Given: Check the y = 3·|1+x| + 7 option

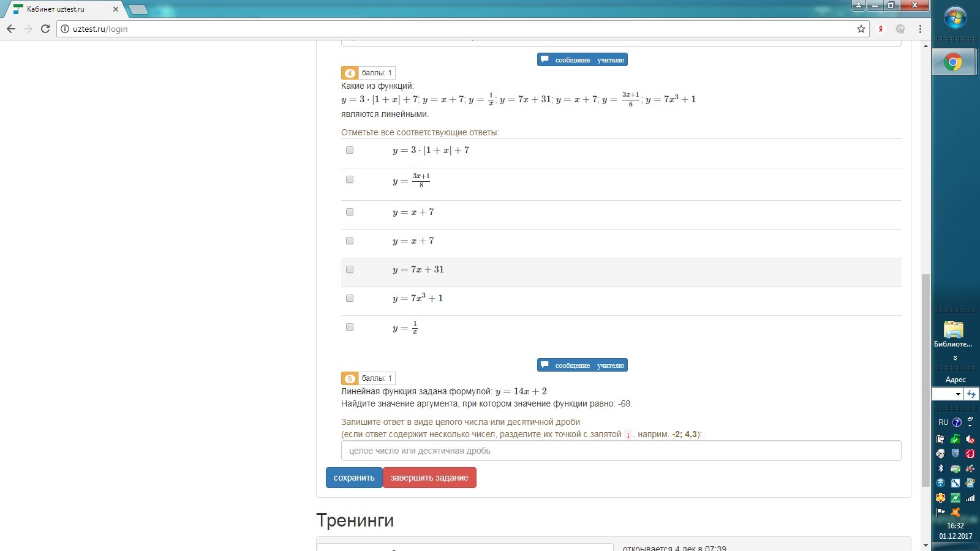Looking at the screenshot, I should pyautogui.click(x=350, y=150).
